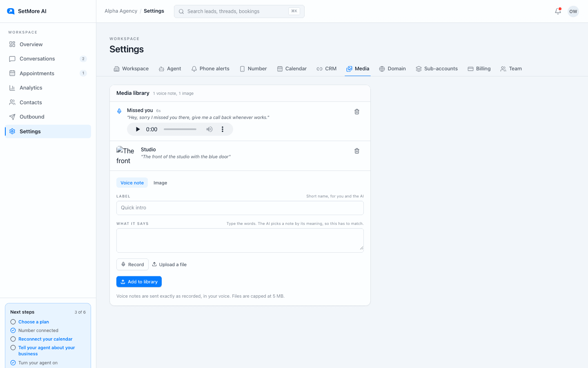588x368 pixels.
Task: Open the notifications bell
Action: coord(558,11)
